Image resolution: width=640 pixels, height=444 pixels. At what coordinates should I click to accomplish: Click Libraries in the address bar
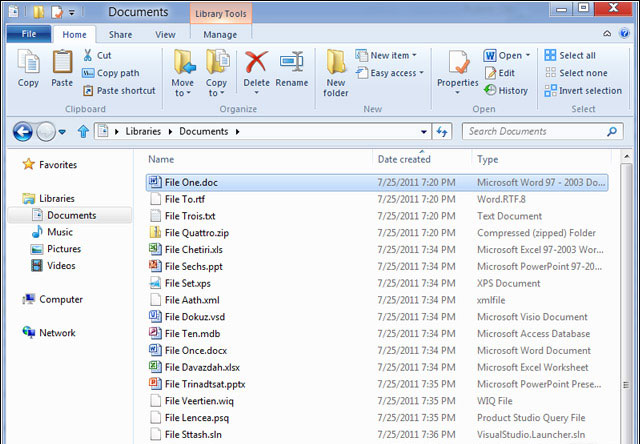pyautogui.click(x=143, y=131)
